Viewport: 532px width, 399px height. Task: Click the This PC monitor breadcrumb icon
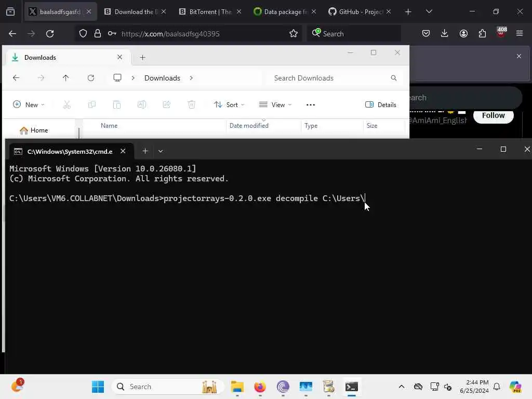(x=117, y=78)
